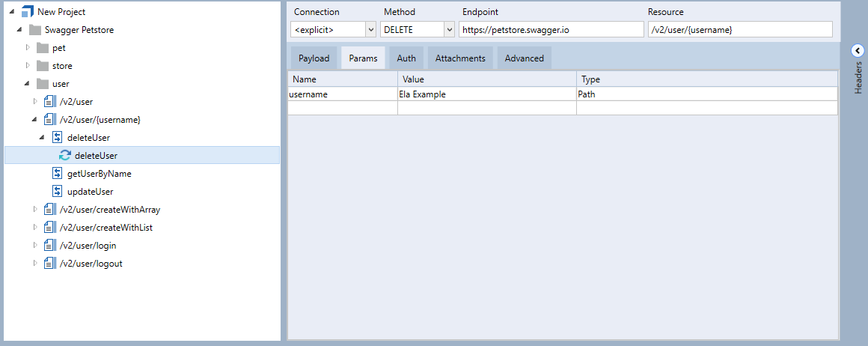Click the user folder icon
Viewport: 868px width, 346px height.
(43, 84)
